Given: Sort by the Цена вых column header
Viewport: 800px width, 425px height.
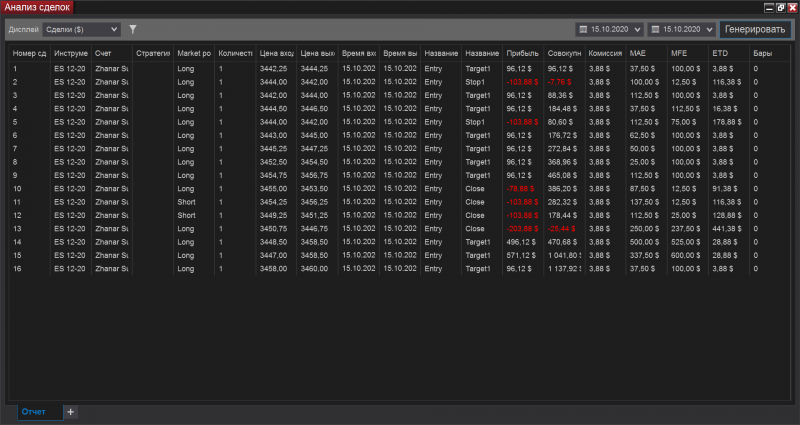Looking at the screenshot, I should (x=317, y=54).
